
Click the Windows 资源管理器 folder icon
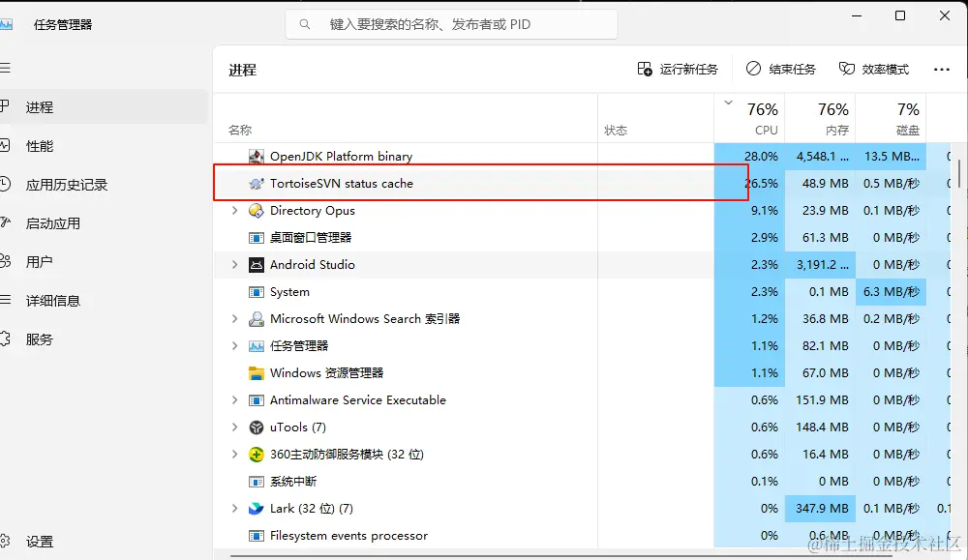click(256, 372)
